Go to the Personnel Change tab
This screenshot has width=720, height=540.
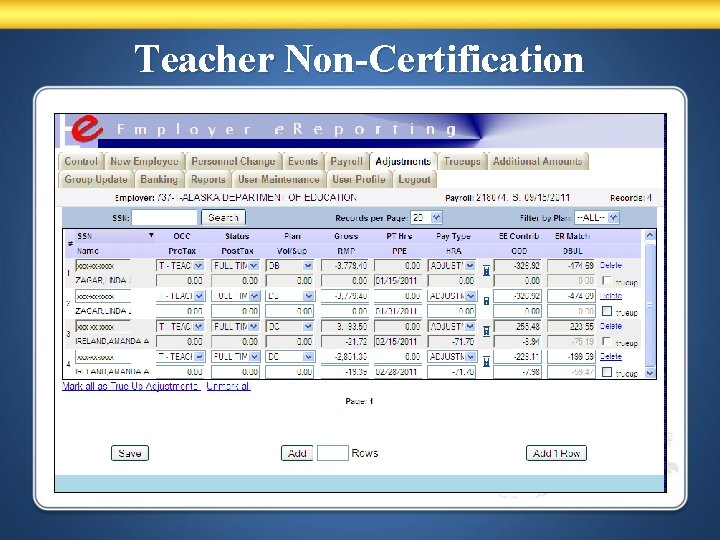[233, 161]
